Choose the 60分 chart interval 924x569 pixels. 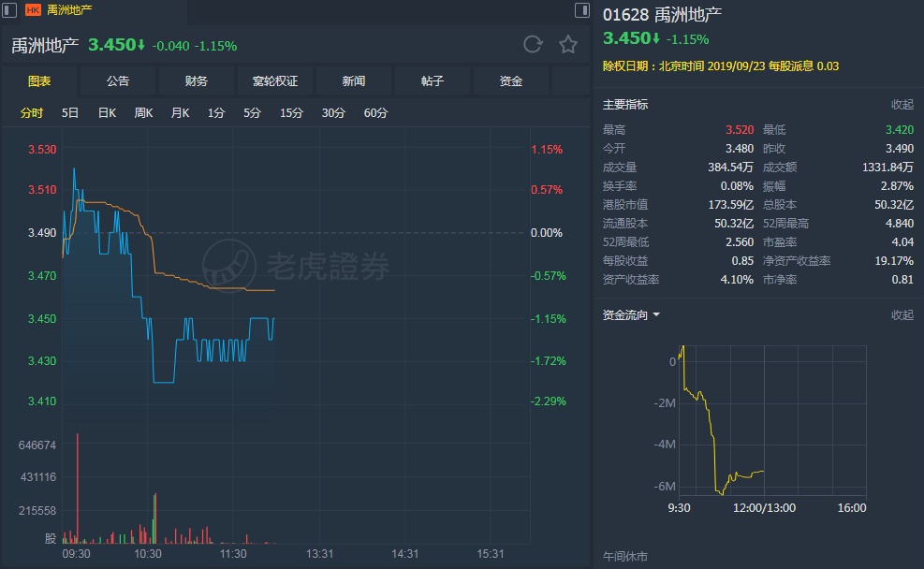[x=375, y=113]
